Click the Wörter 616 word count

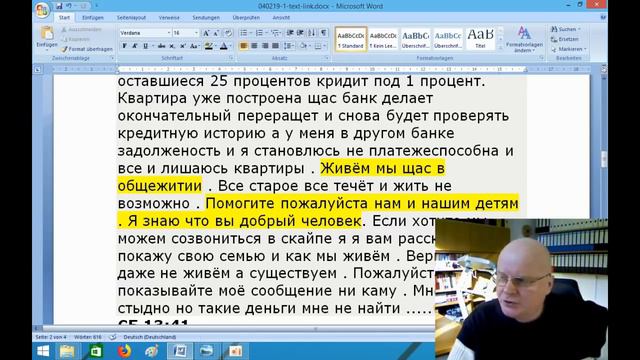click(x=88, y=337)
